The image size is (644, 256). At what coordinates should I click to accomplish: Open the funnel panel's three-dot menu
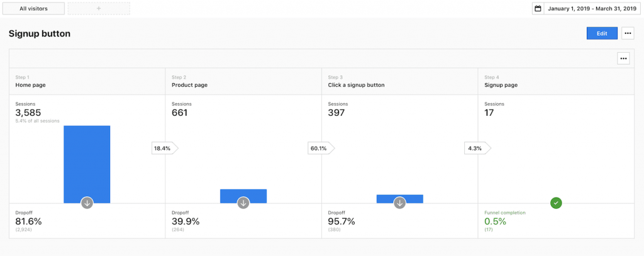(x=623, y=58)
